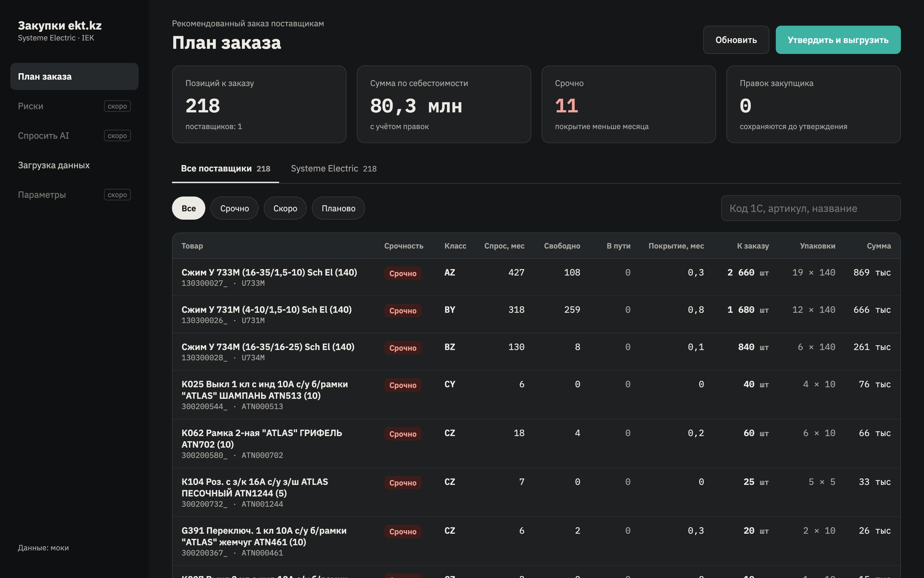
Task: Focus the Код 1С search field
Action: point(811,208)
